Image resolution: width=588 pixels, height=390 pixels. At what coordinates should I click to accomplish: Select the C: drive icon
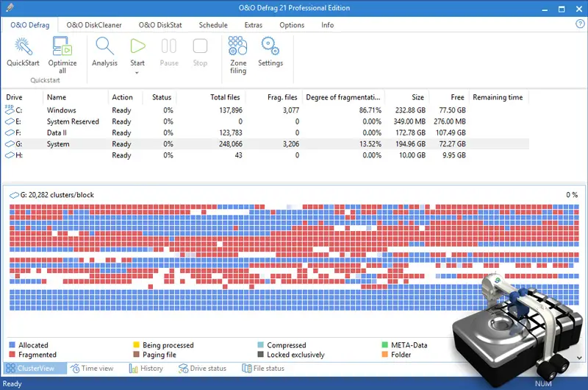[x=10, y=110]
